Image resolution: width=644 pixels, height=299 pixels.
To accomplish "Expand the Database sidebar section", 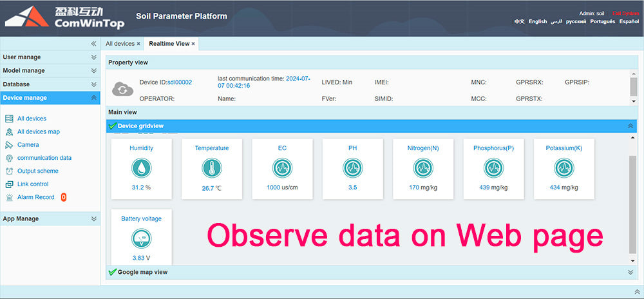I will coord(94,84).
